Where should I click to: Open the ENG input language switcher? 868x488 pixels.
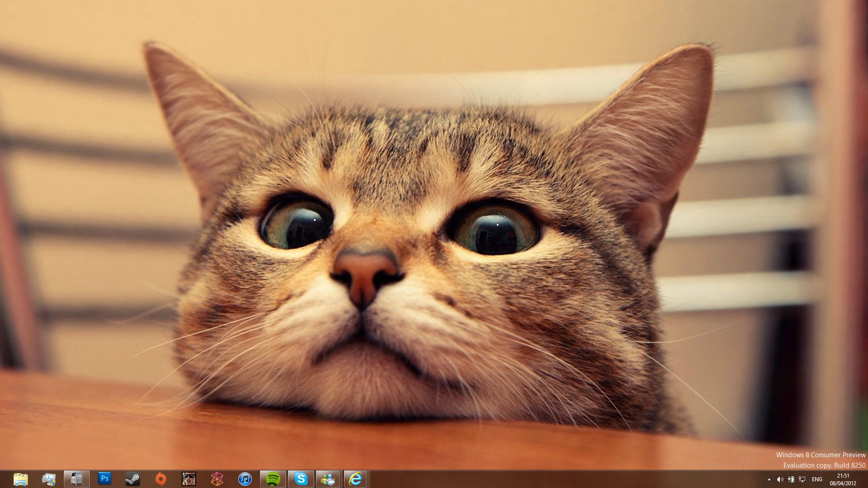(x=817, y=479)
